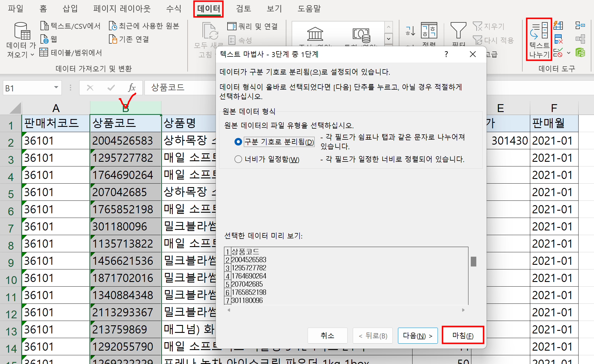Viewport: 594px width, 364px height.
Task: Click the Remove Duplicates icon
Action: pyautogui.click(x=558, y=39)
